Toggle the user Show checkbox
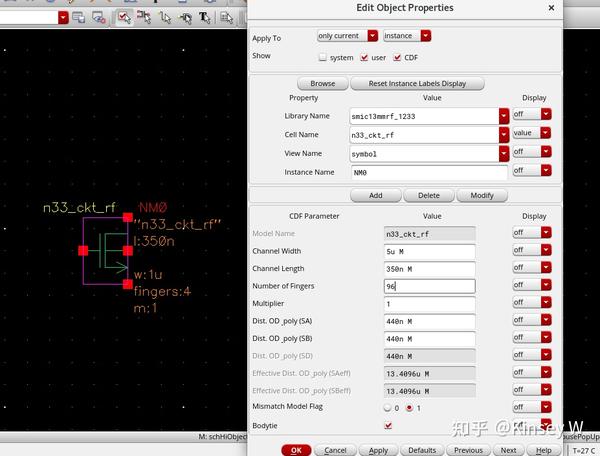 (x=364, y=57)
